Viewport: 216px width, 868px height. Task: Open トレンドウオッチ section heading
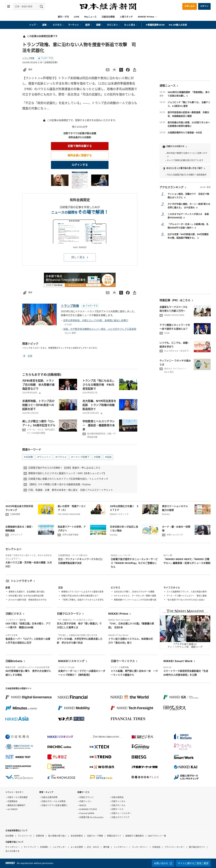coord(23,581)
